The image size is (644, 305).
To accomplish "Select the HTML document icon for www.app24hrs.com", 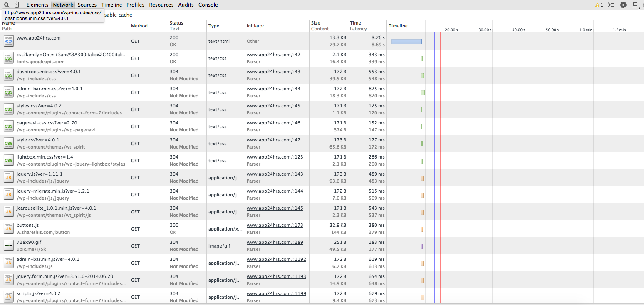I will pyautogui.click(x=9, y=41).
